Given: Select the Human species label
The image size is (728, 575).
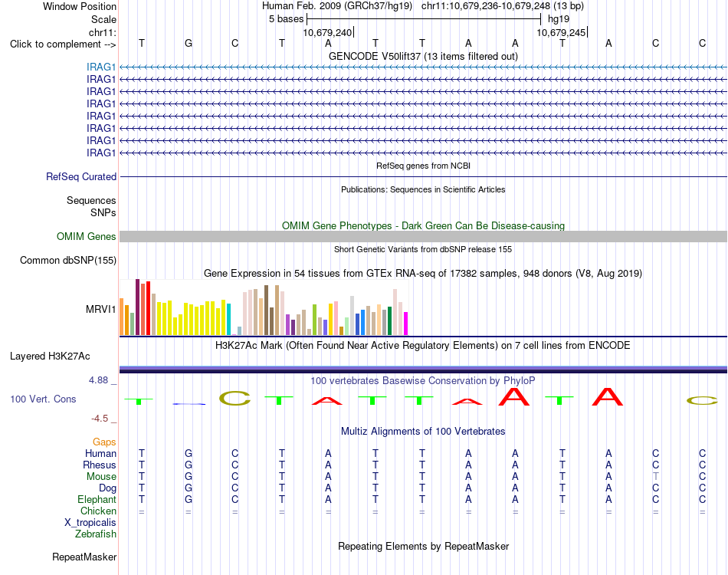Looking at the screenshot, I should point(100,453).
